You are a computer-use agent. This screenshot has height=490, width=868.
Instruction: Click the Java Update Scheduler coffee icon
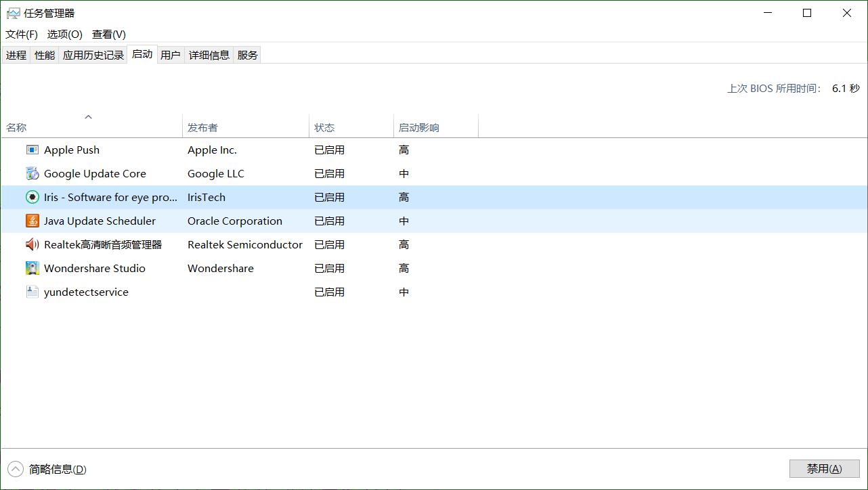(32, 221)
